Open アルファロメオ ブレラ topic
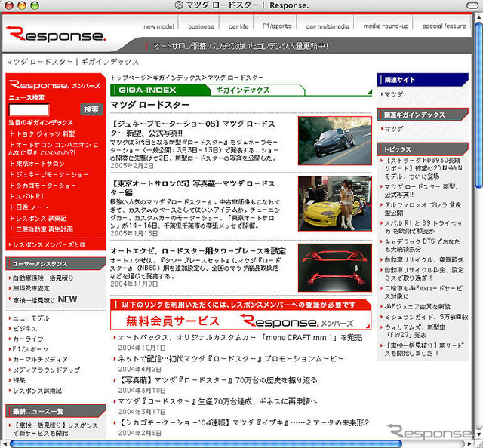The height and width of the screenshot is (448, 483). [423, 208]
